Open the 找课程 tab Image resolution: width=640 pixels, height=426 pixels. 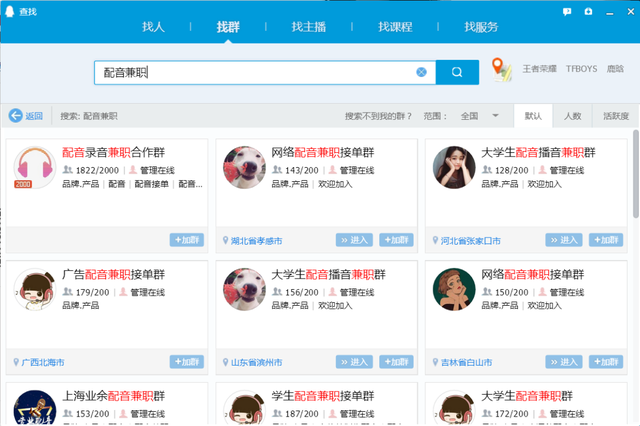pyautogui.click(x=395, y=27)
